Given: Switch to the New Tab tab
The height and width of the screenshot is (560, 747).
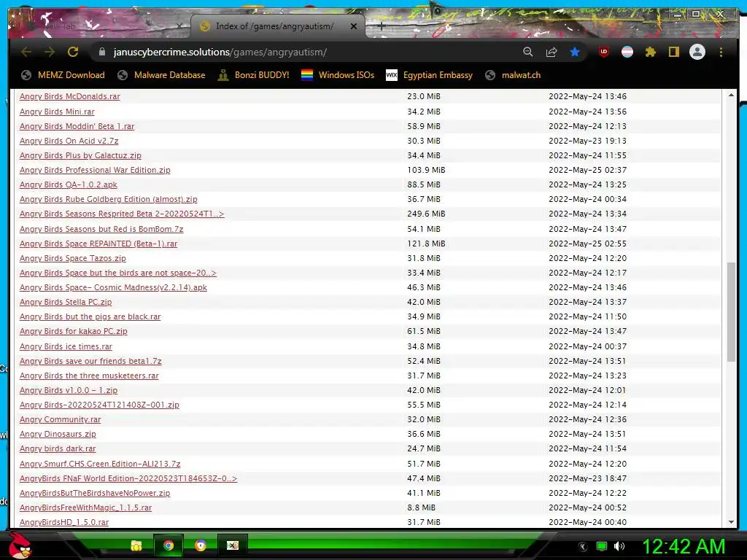Looking at the screenshot, I should (100, 26).
